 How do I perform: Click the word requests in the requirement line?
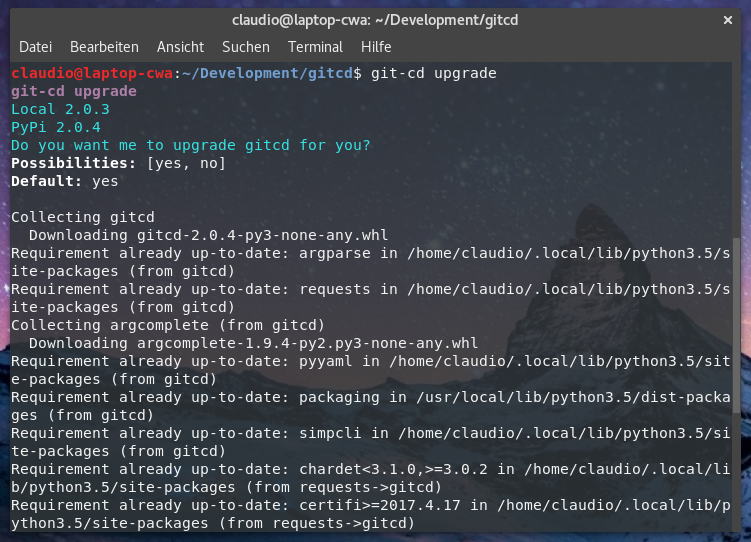pyautogui.click(x=335, y=289)
